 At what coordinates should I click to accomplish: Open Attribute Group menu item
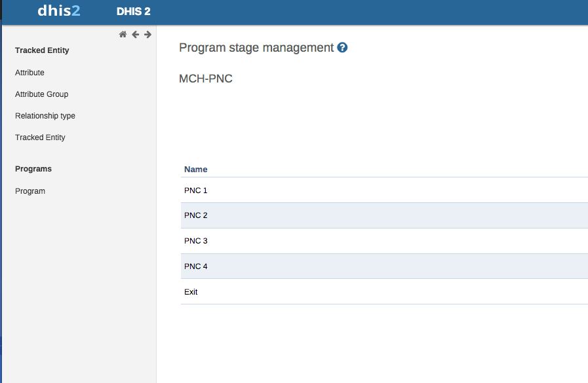click(x=41, y=94)
